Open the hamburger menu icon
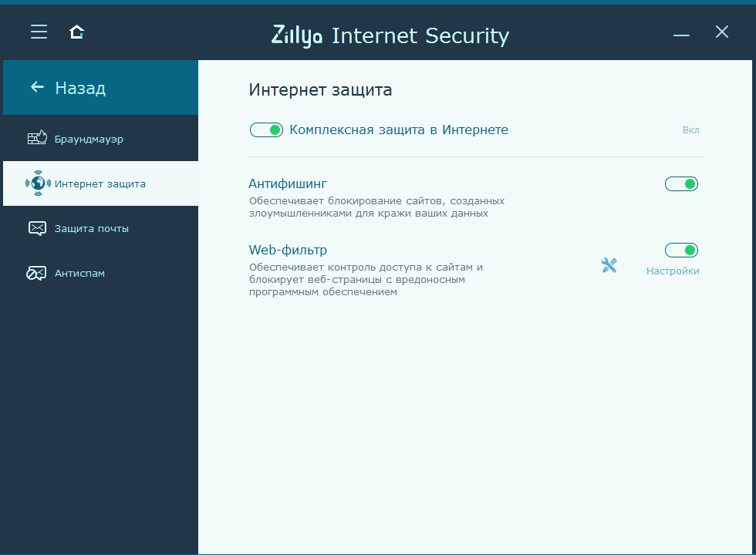 (39, 32)
